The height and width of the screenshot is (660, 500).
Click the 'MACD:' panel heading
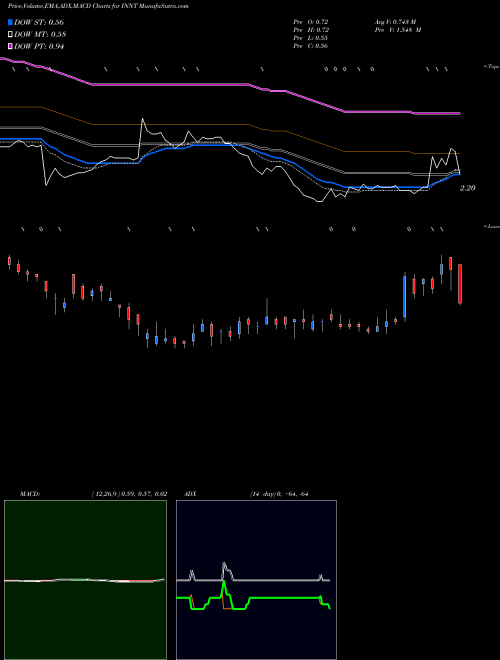(x=30, y=494)
